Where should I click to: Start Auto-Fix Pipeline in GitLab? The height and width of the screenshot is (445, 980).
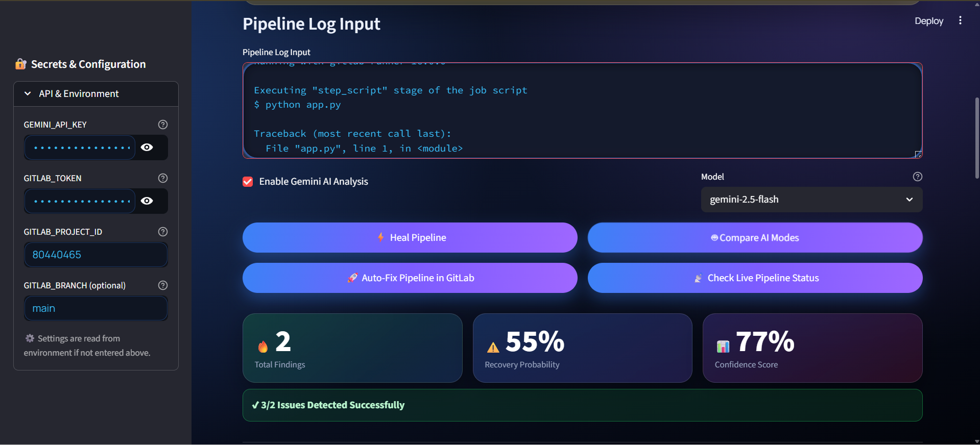[410, 278]
